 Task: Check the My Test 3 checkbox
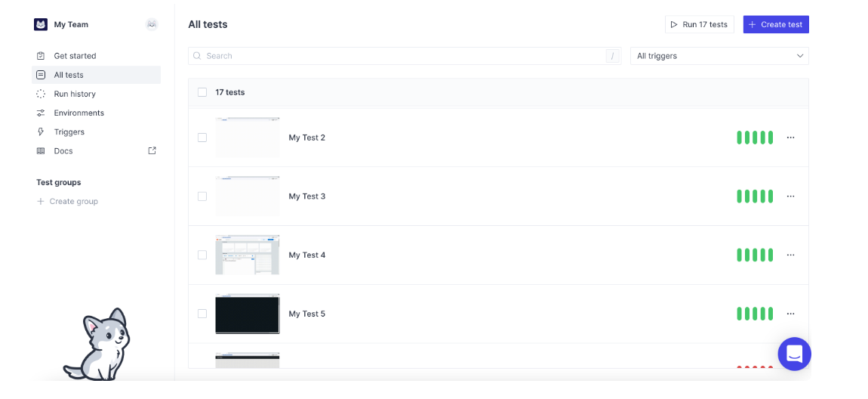[x=202, y=196]
